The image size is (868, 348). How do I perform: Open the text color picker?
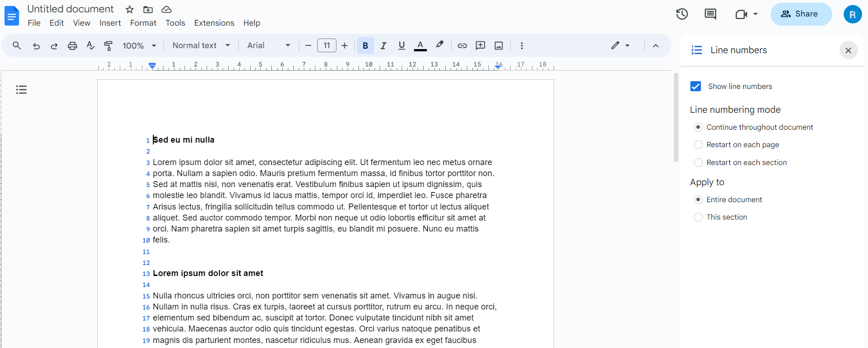point(420,45)
